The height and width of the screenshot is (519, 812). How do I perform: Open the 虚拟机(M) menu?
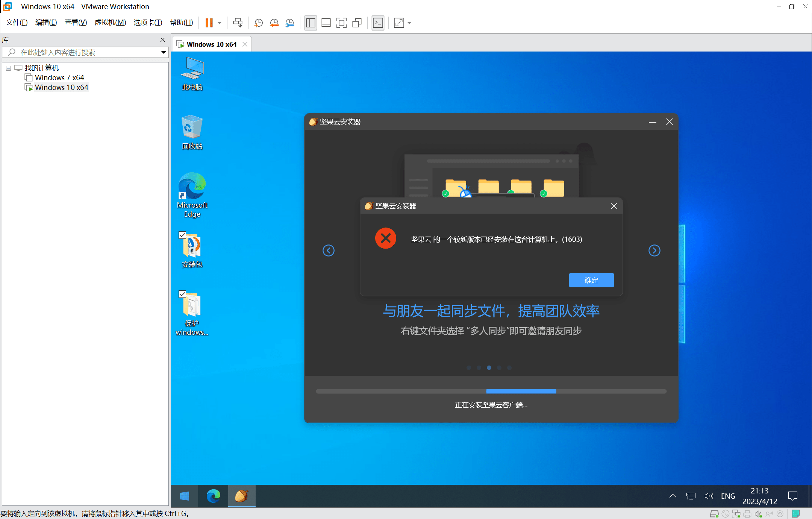pyautogui.click(x=110, y=23)
